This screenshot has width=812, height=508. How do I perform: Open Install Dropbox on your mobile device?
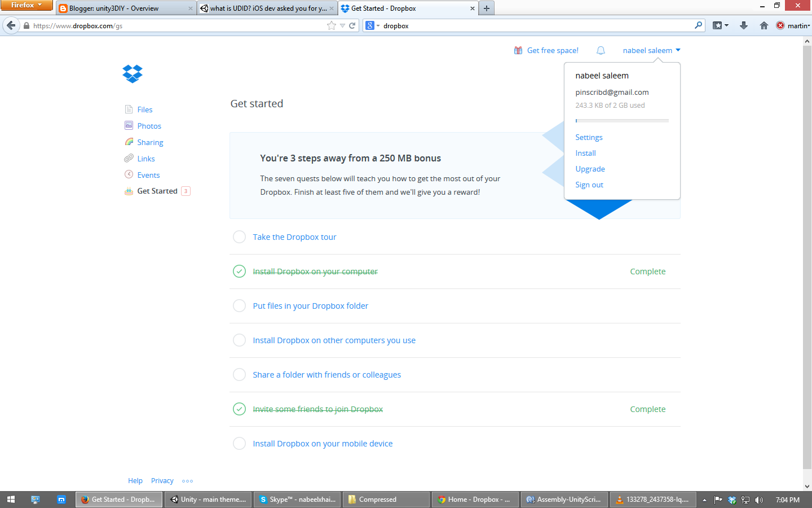(323, 444)
